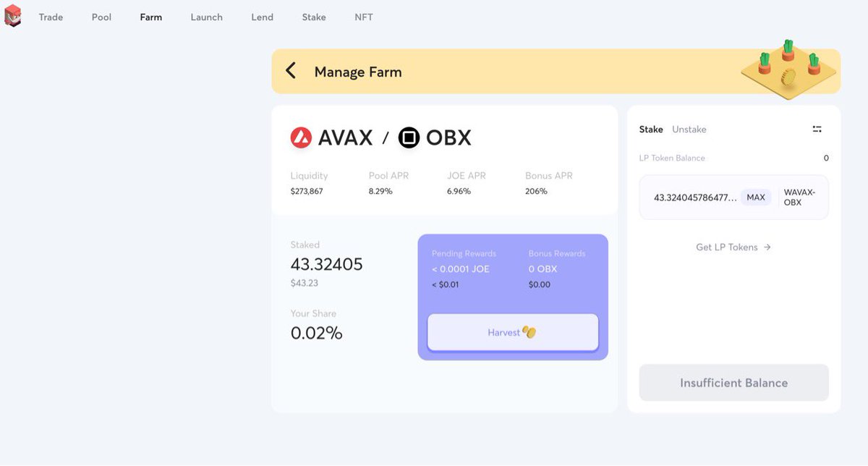Click the bonus rewards '0 OBX'
The width and height of the screenshot is (868, 466).
tap(542, 269)
